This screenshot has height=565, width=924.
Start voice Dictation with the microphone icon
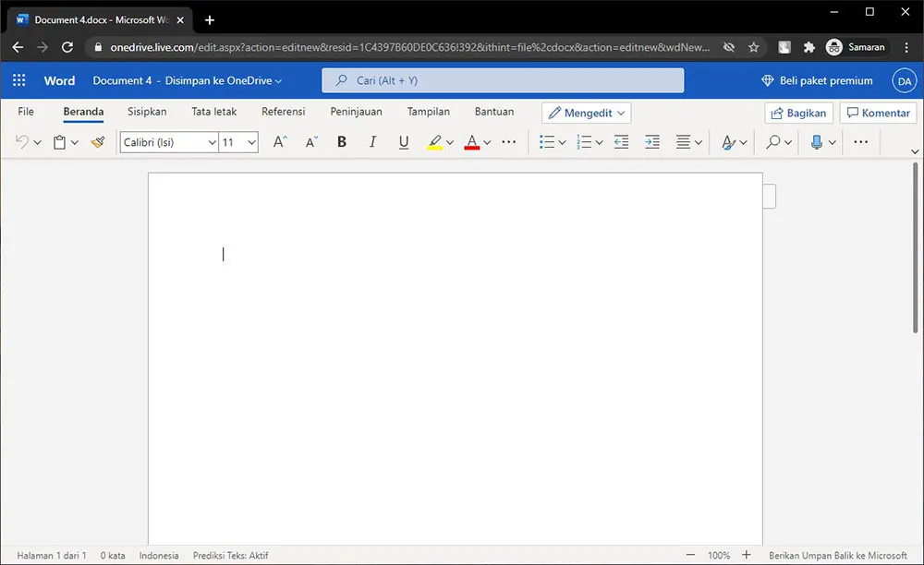[x=817, y=142]
